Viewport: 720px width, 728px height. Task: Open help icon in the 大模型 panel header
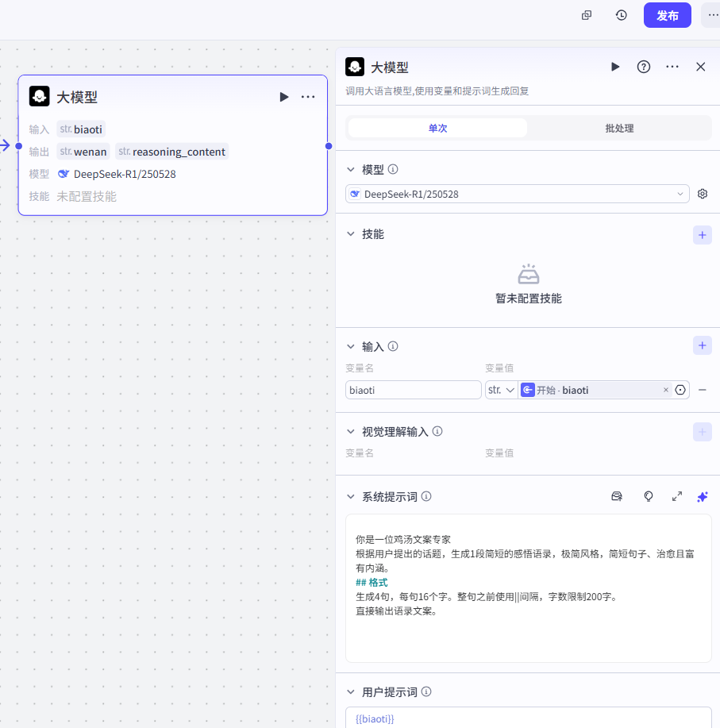point(644,67)
